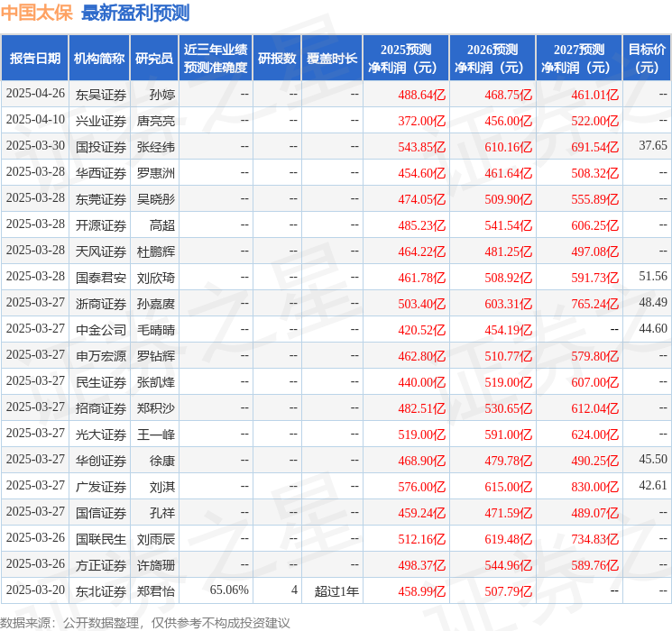Click analyst name 唐亮亮

pos(155,121)
